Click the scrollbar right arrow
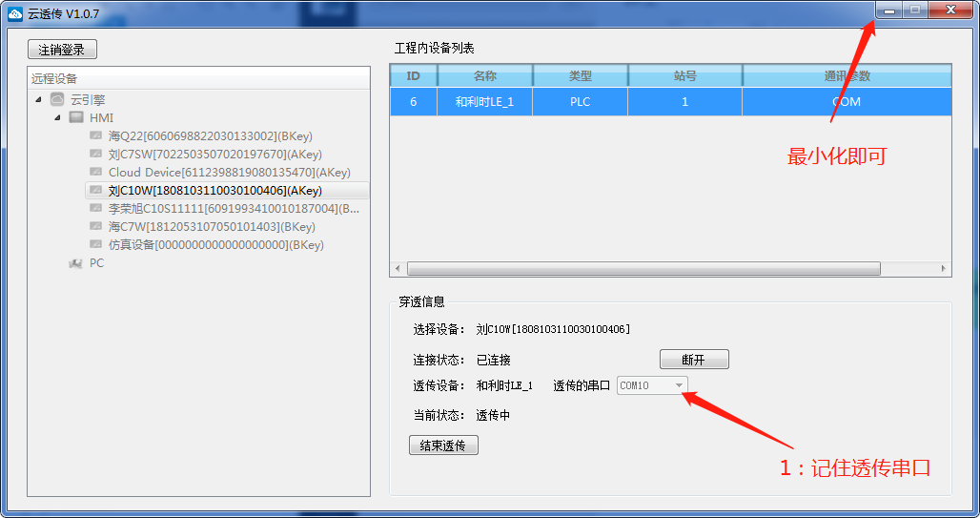This screenshot has width=980, height=518. 944,268
